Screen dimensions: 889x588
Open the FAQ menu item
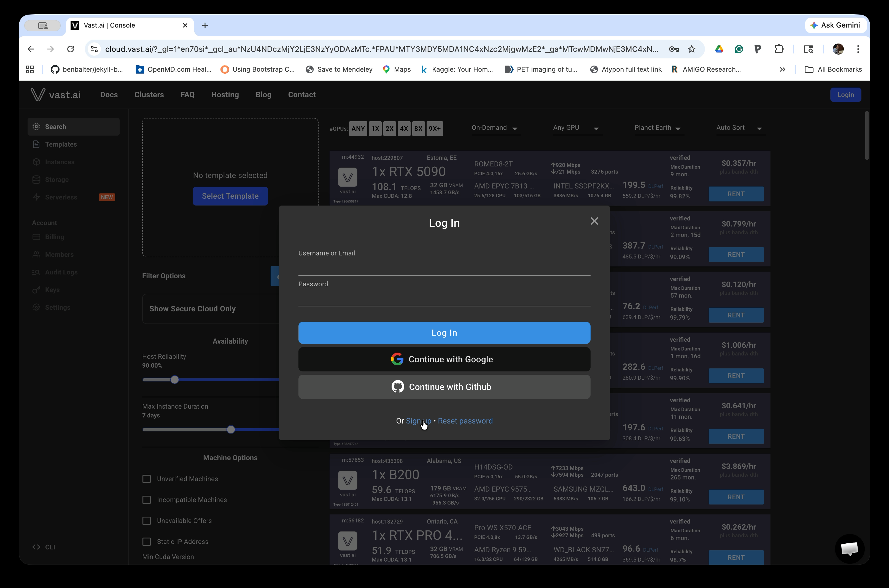[187, 95]
